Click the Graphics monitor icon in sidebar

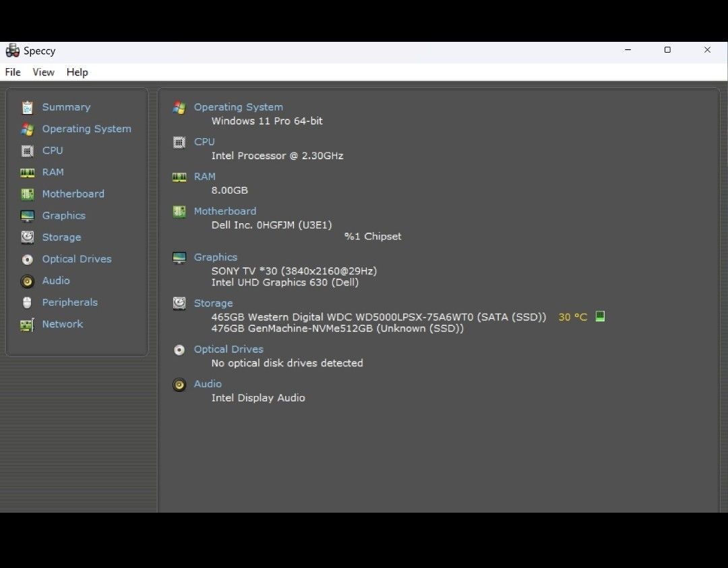pos(28,216)
